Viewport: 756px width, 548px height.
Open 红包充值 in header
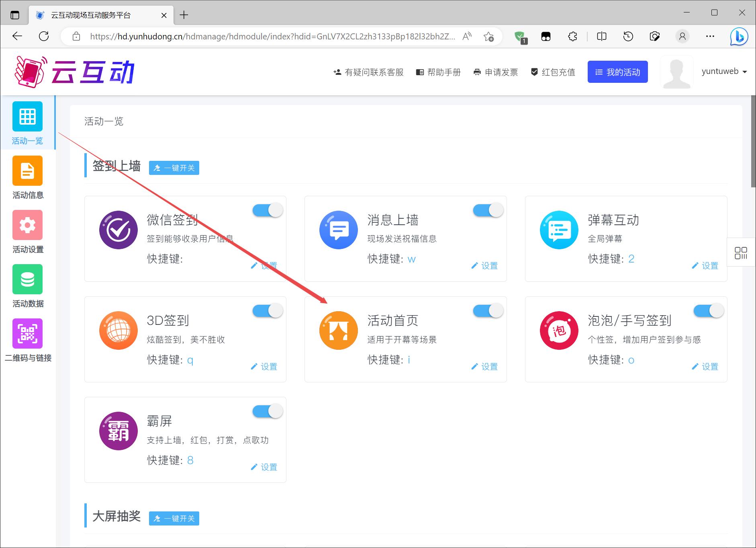click(x=553, y=72)
